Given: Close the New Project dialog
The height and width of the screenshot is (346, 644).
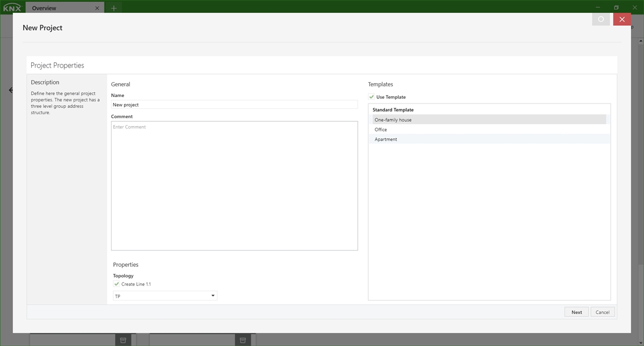Looking at the screenshot, I should [622, 19].
